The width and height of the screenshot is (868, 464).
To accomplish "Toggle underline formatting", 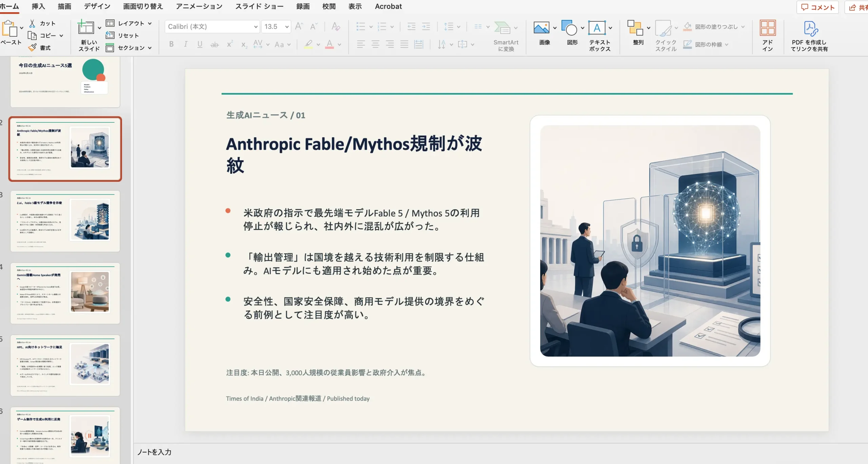I will [x=200, y=44].
